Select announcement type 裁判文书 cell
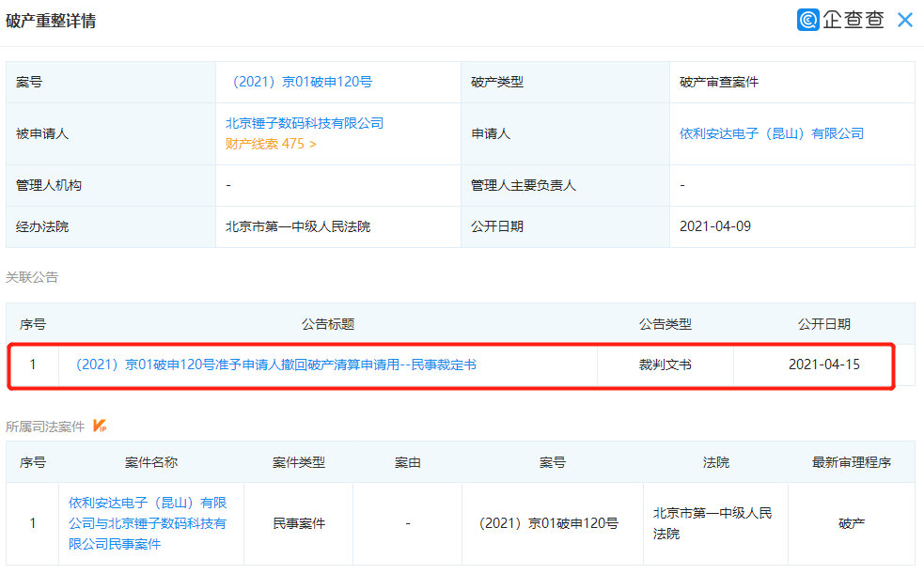Image resolution: width=924 pixels, height=574 pixels. 666,365
